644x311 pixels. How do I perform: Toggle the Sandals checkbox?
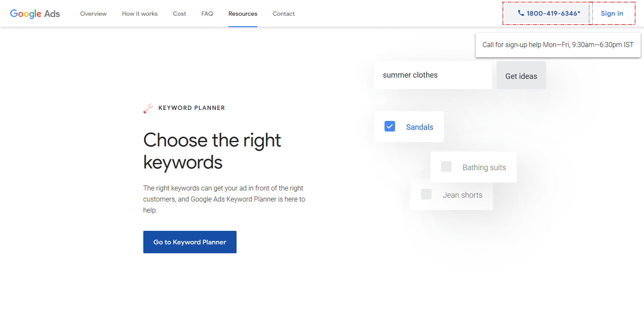tap(390, 126)
